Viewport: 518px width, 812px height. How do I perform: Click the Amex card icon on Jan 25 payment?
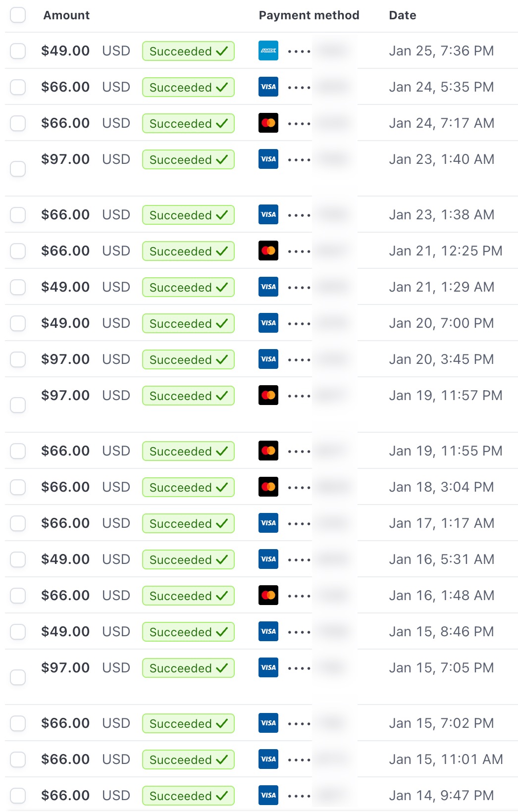268,51
